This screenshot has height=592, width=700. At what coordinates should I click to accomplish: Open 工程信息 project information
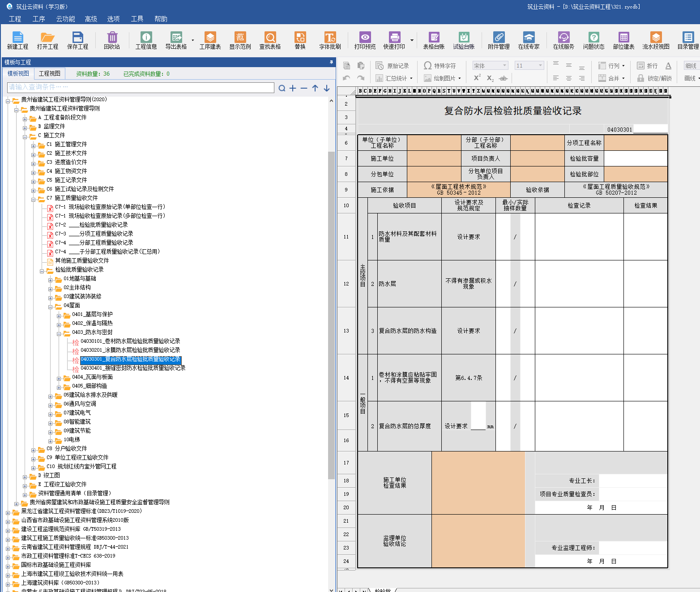point(146,40)
